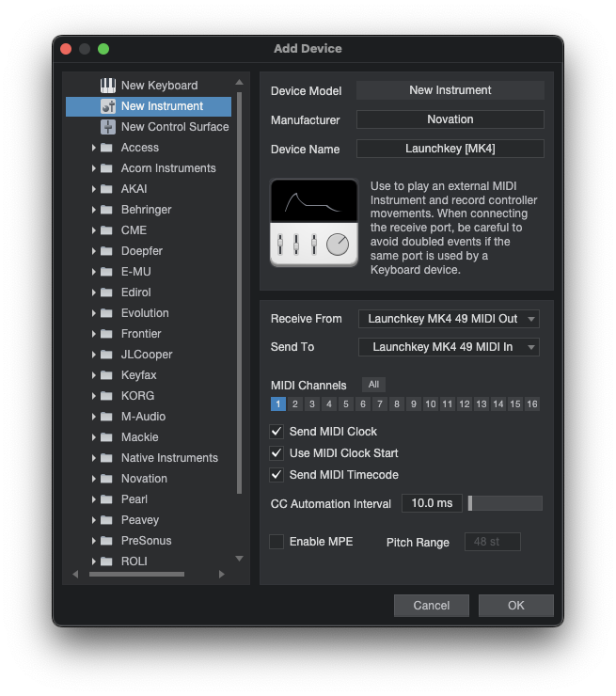Click the Cancel button
This screenshot has width=616, height=696.
[x=432, y=606]
